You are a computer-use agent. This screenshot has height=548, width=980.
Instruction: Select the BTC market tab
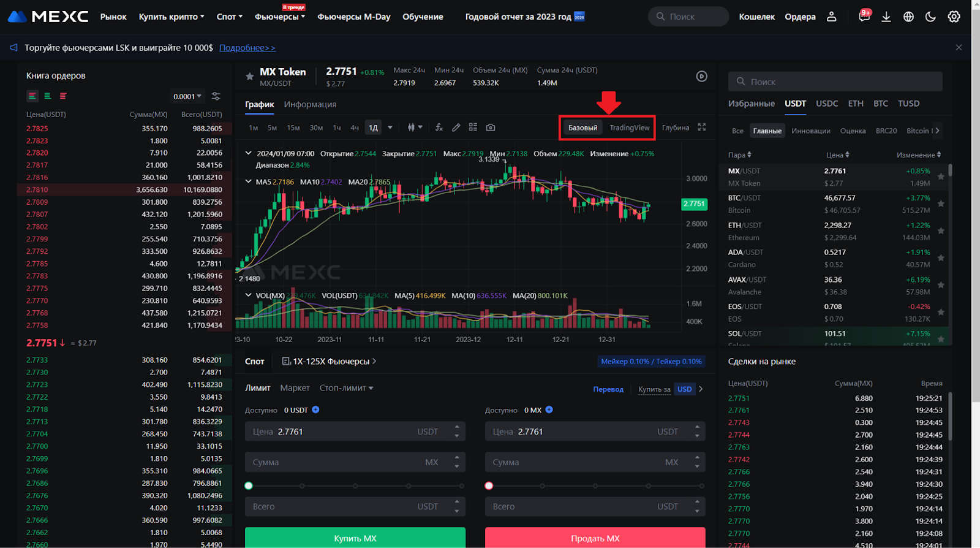click(881, 104)
